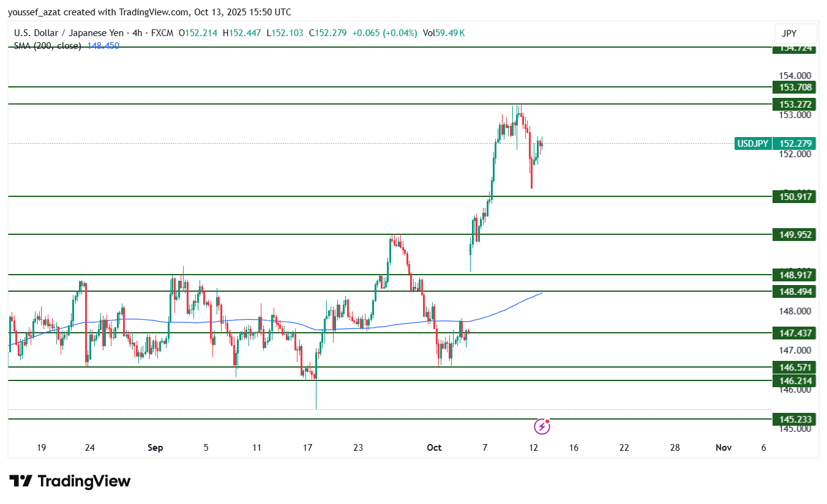
Task: Click the Oct label on time axis
Action: tap(434, 448)
